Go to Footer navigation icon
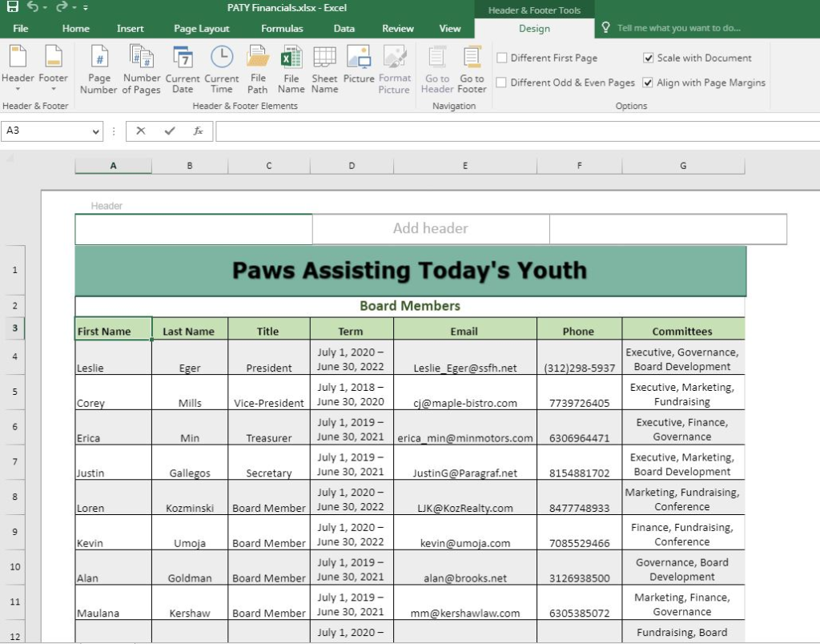 [x=472, y=69]
